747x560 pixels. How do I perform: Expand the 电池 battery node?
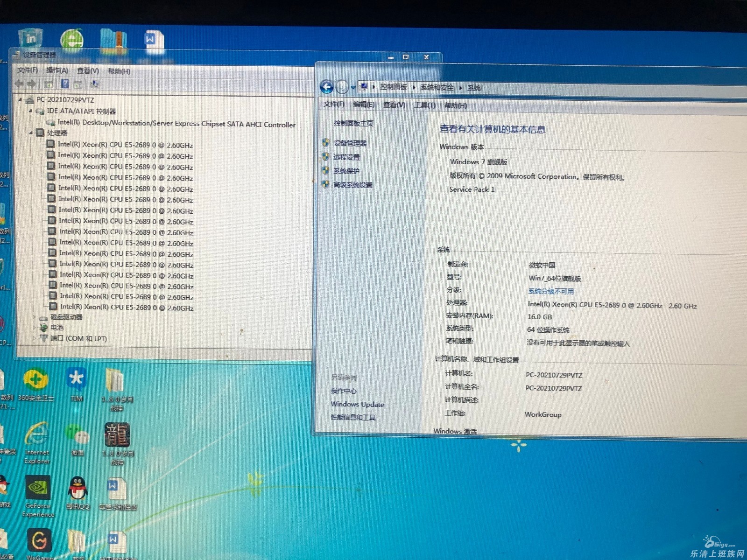pos(35,328)
